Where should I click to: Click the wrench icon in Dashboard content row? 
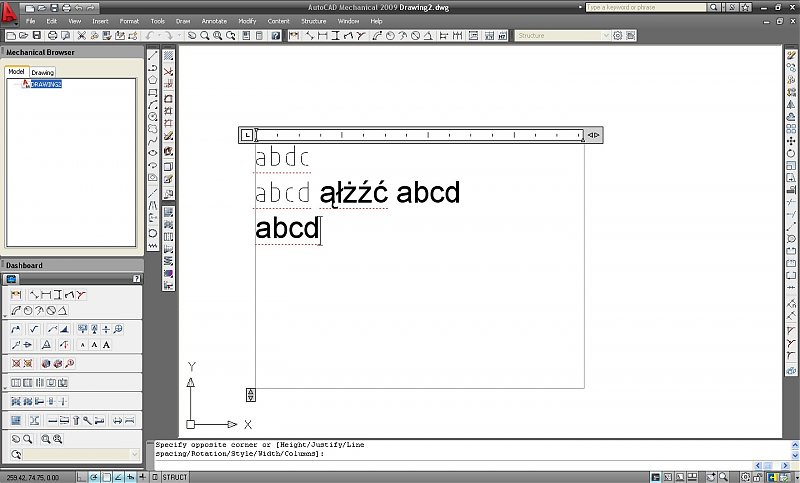87,420
